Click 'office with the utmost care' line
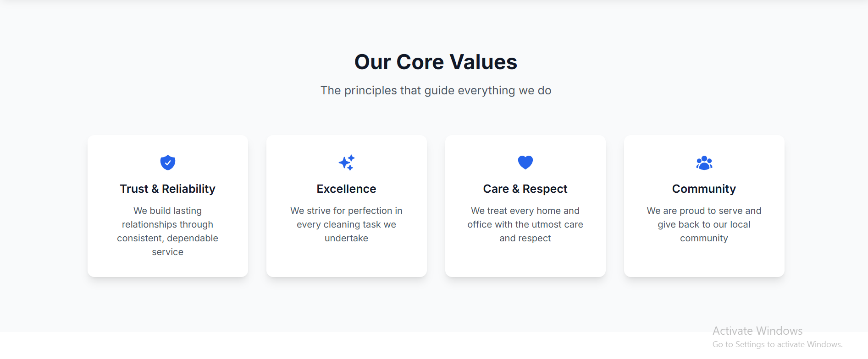 click(525, 224)
